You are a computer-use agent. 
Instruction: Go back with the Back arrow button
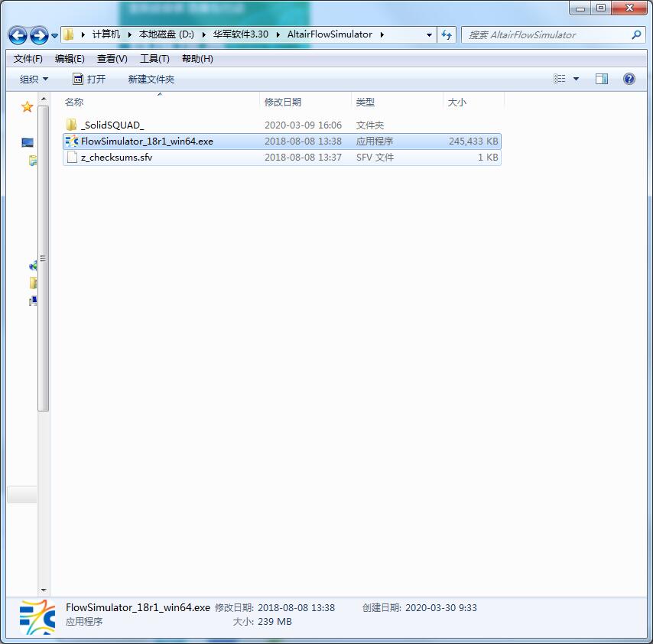pos(18,35)
